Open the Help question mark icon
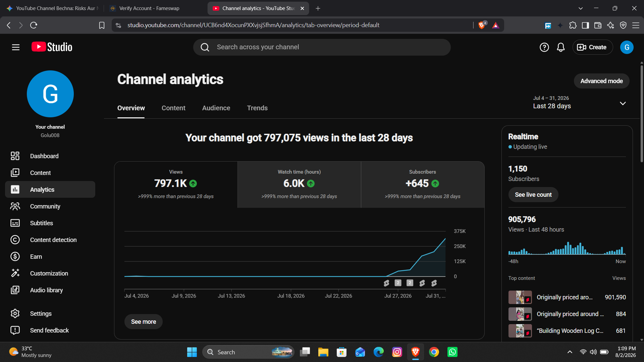Viewport: 644px width, 362px height. pyautogui.click(x=544, y=47)
